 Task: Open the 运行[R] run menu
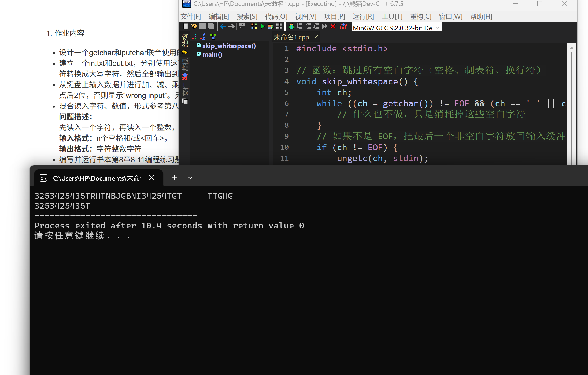[x=363, y=16]
